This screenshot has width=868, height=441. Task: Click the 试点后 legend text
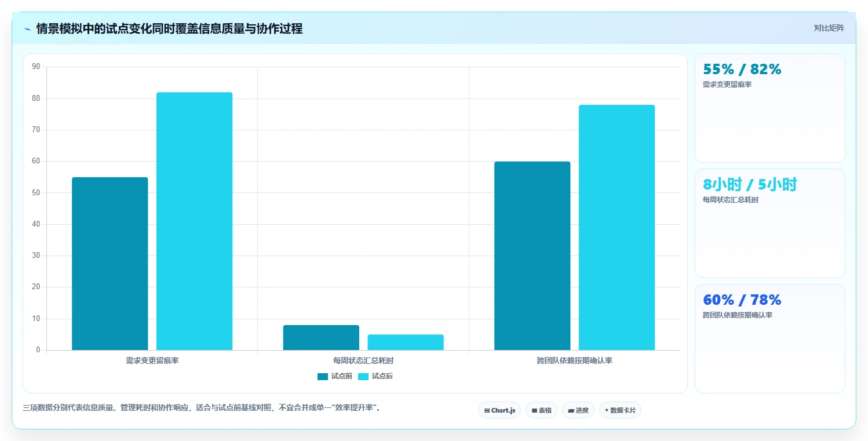point(382,377)
